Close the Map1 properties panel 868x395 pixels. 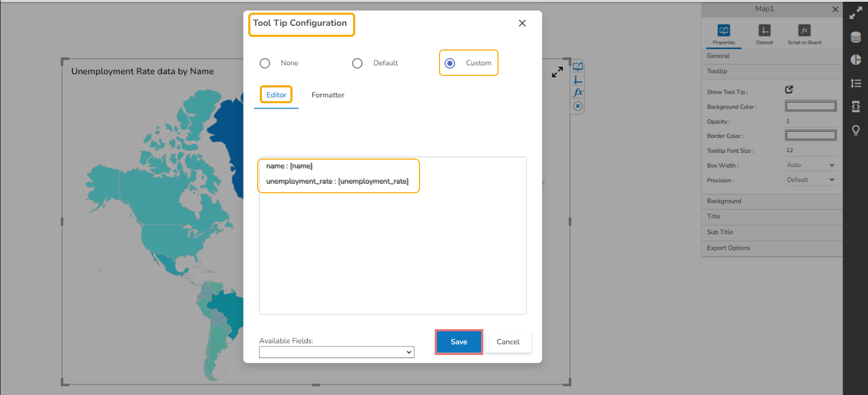pos(835,9)
